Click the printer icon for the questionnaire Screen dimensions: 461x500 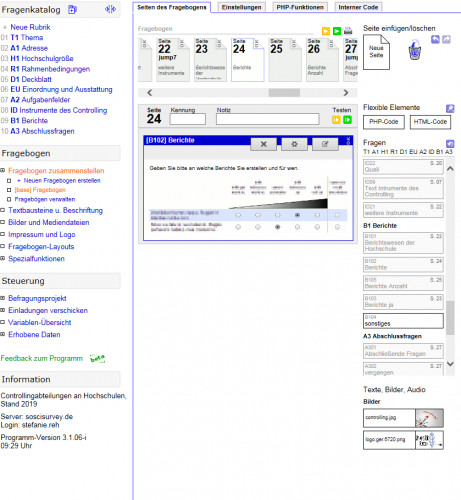coord(348,31)
